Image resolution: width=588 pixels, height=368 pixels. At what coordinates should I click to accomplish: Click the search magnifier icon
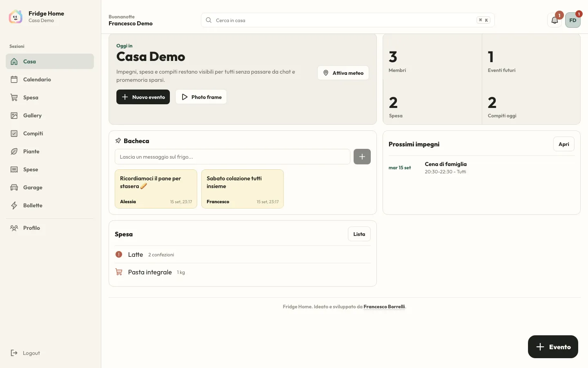click(x=209, y=20)
